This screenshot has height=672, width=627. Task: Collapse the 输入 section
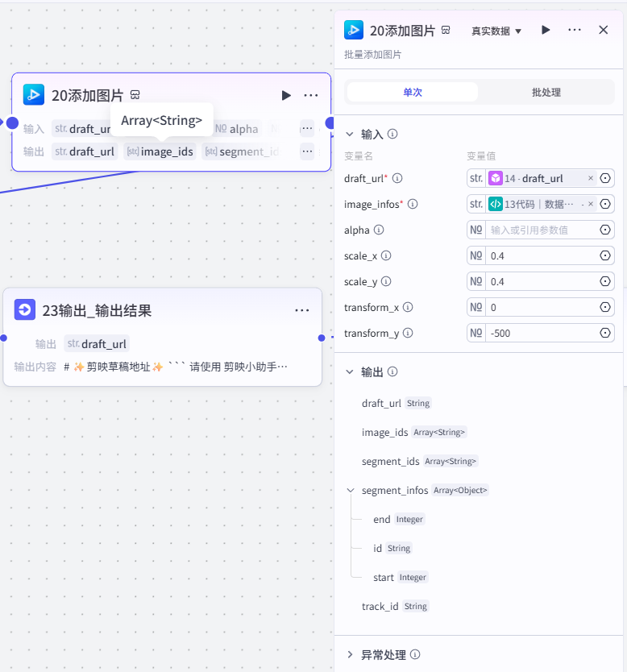click(350, 134)
